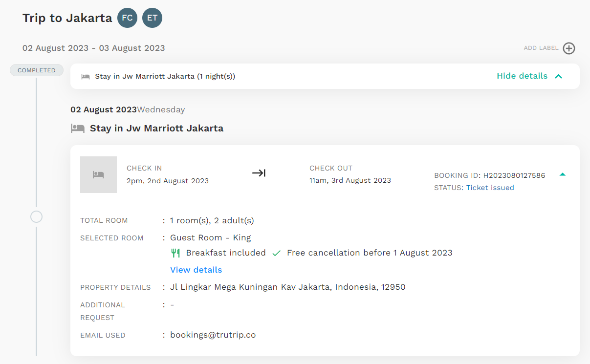
Task: Click the bed icon in the stay summary bar
Action: [x=86, y=76]
